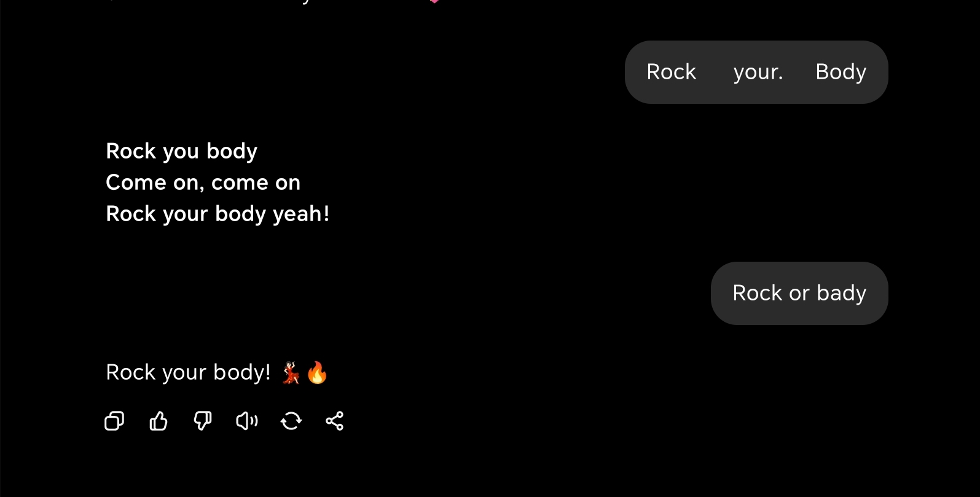Click the fire emoji in the reply
The width and height of the screenshot is (980, 497).
pos(317,372)
